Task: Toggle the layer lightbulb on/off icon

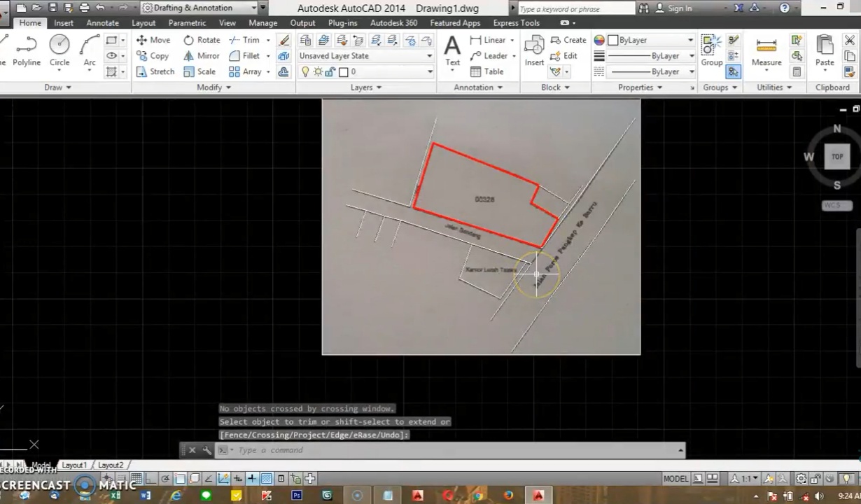Action: (306, 71)
